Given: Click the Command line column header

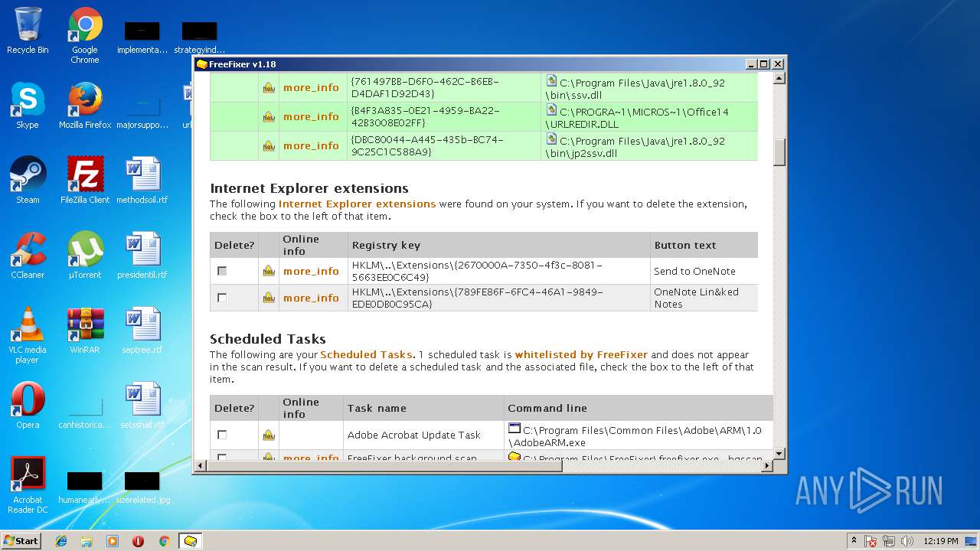Looking at the screenshot, I should [x=639, y=408].
